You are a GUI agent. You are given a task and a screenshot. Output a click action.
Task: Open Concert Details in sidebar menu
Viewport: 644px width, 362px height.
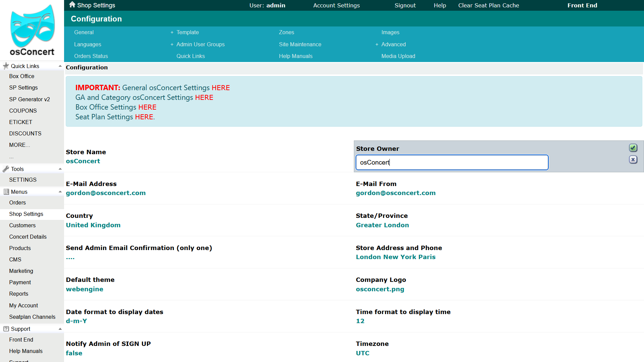point(28,237)
